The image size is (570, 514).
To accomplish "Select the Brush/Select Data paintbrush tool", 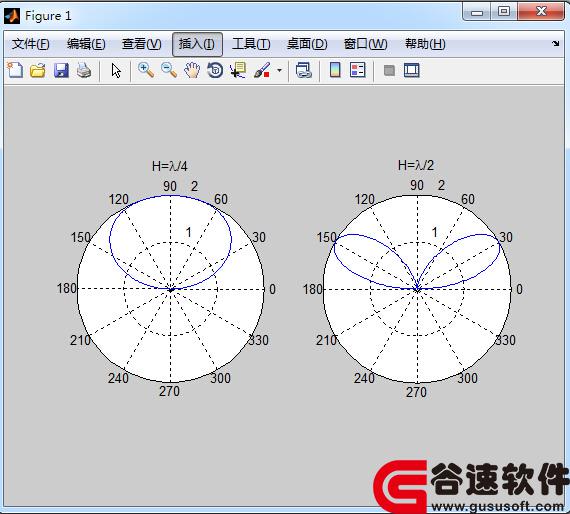I will point(262,70).
